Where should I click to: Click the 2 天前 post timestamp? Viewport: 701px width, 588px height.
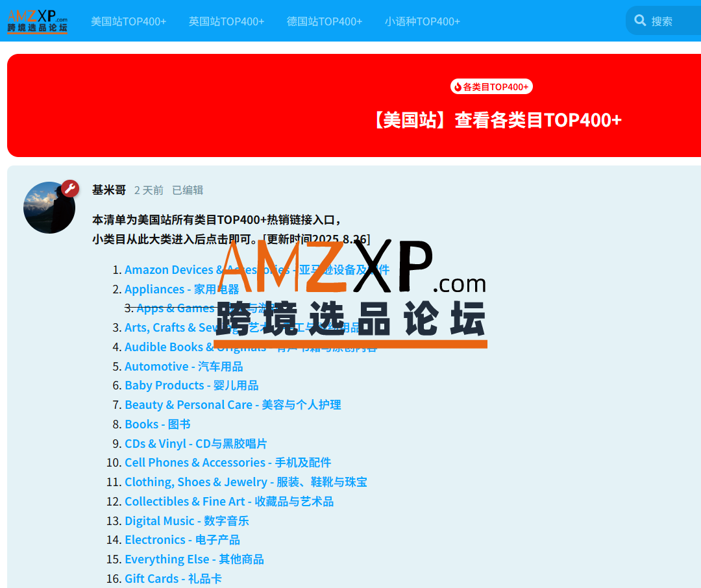tap(149, 190)
